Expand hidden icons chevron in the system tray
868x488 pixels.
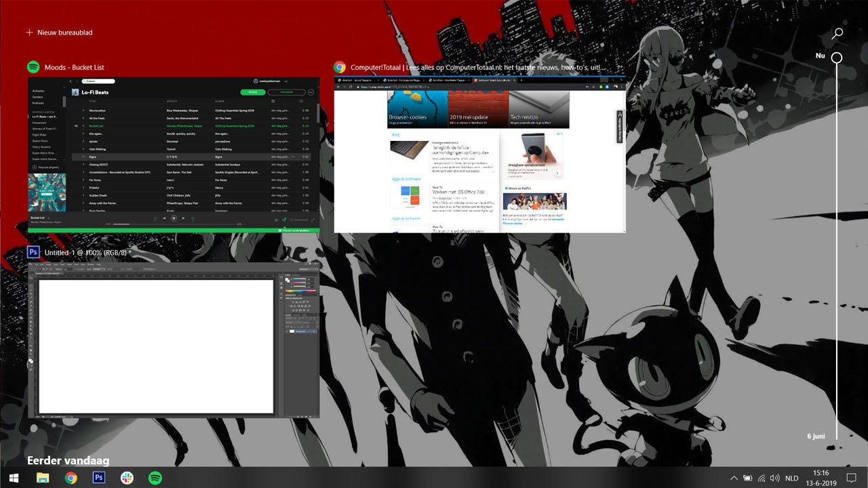coord(732,478)
